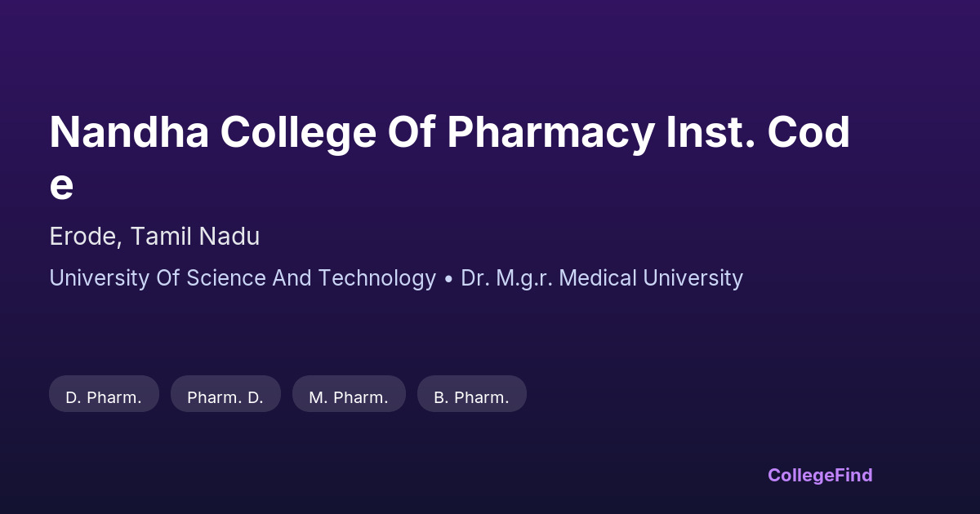
Task: Choose the M. Pharm. course tag
Action: [x=349, y=397]
